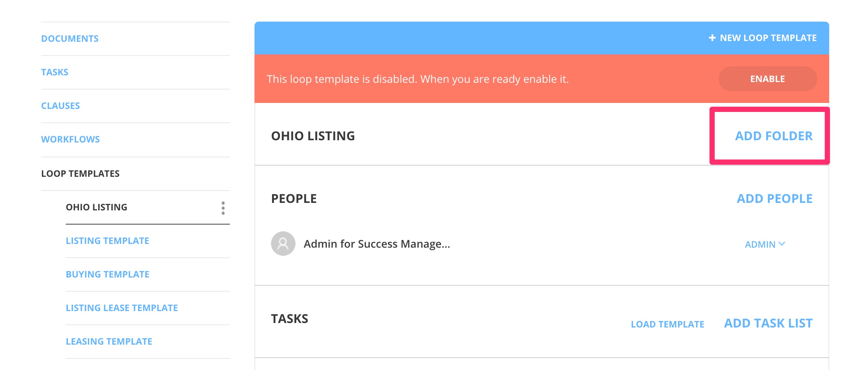Viewport: 868px width, 370px height.
Task: Select the LISTING LEASE TEMPLATE
Action: point(122,308)
